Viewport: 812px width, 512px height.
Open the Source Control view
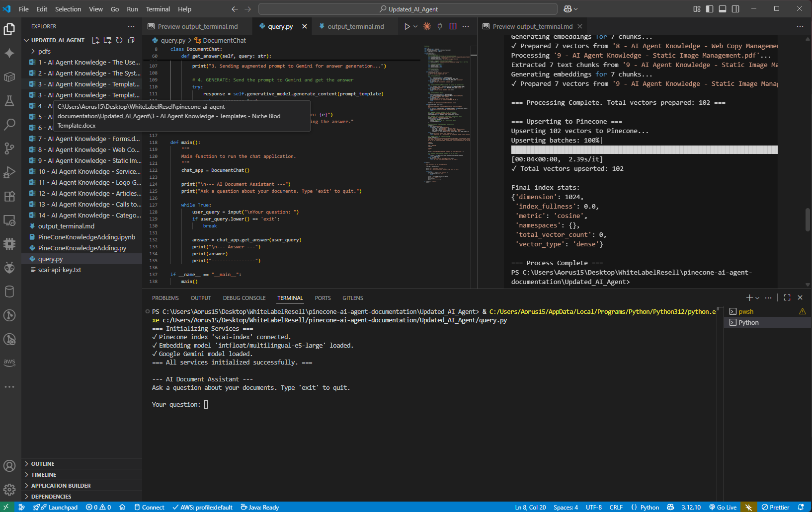[x=9, y=148]
